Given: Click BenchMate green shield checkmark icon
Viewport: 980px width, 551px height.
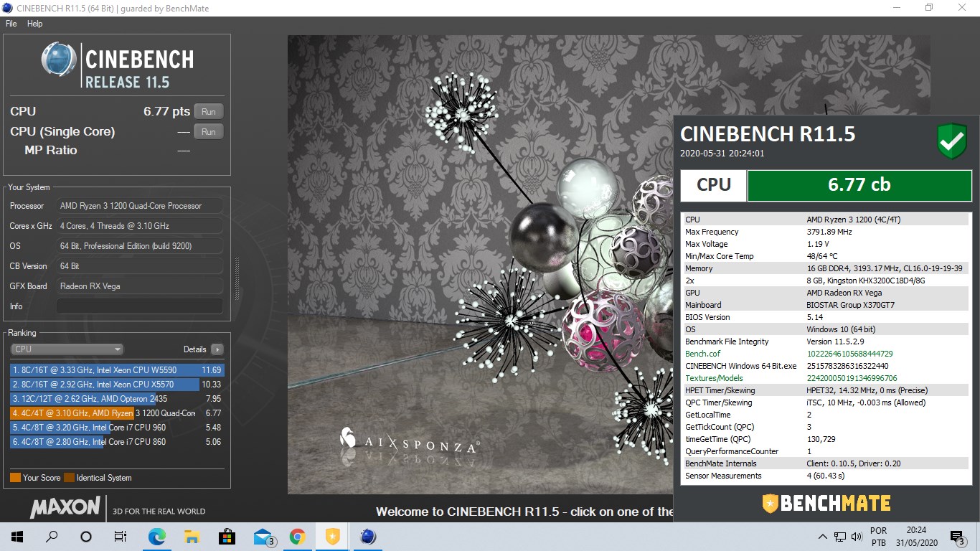Looking at the screenshot, I should tap(952, 141).
